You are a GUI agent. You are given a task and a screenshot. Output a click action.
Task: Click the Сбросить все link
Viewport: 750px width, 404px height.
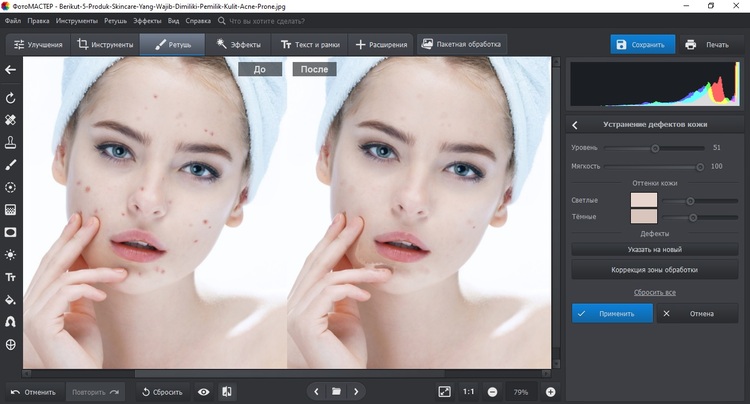pyautogui.click(x=655, y=292)
